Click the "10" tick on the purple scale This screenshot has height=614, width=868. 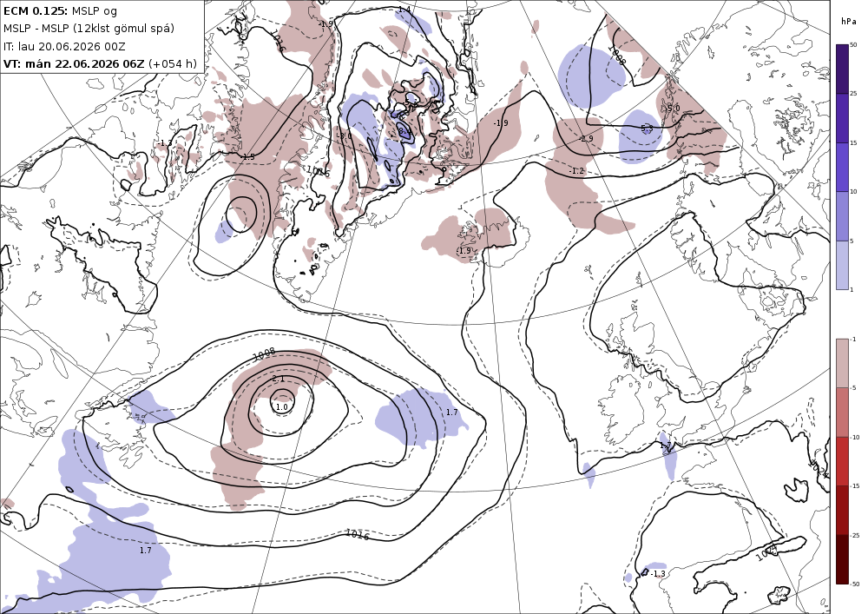click(x=853, y=192)
